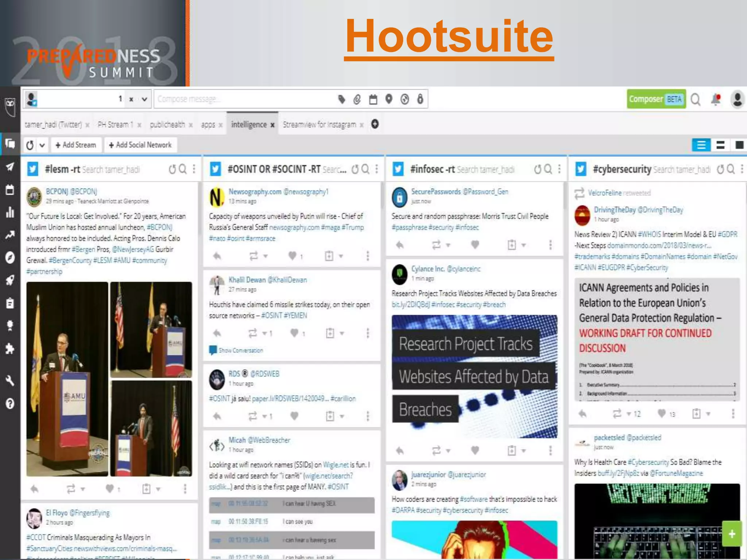Open the Analytics bar chart sidebar icon

click(10, 212)
